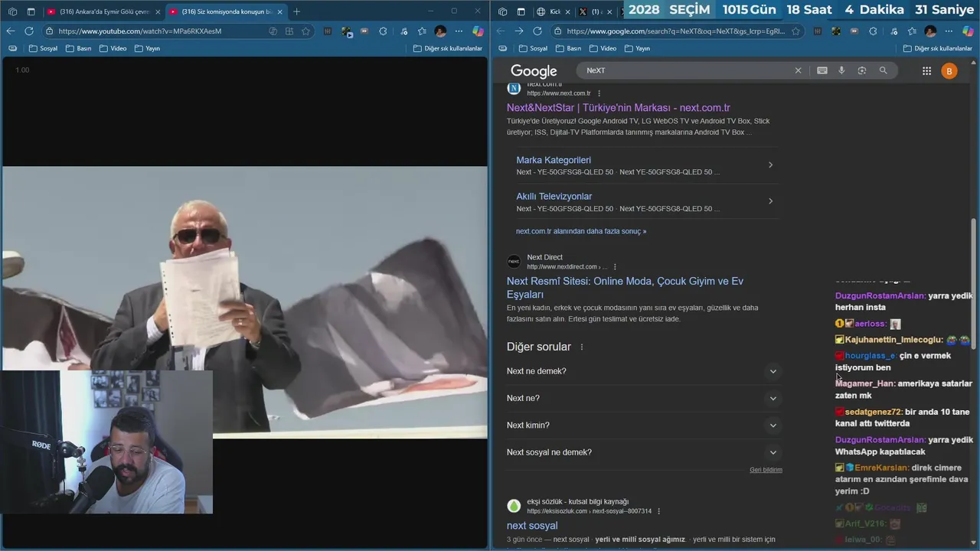This screenshot has width=980, height=551.
Task: Open Next Resmî Sitesi result link
Action: coord(625,288)
